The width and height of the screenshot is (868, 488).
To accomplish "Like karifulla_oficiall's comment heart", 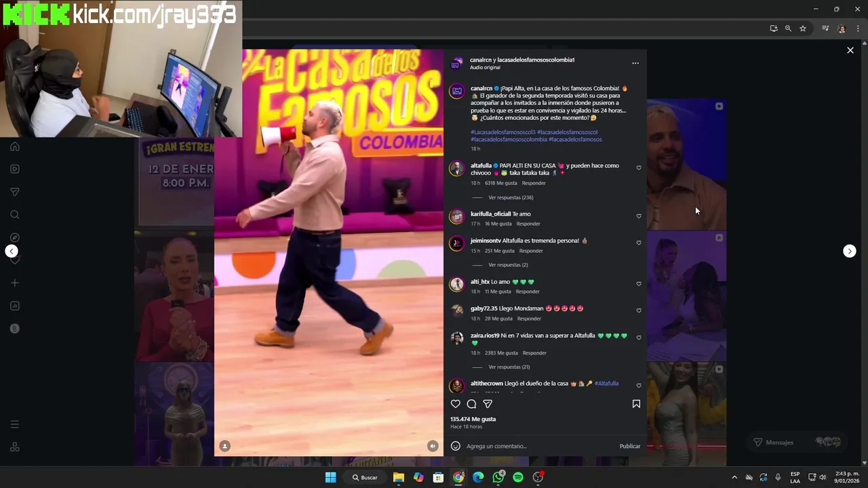I will click(x=639, y=216).
